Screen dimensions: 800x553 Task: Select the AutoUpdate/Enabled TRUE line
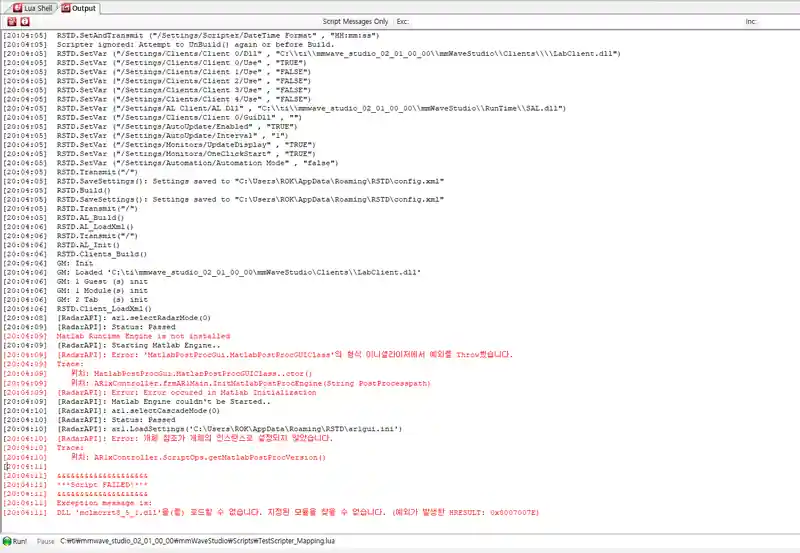[x=151, y=127]
